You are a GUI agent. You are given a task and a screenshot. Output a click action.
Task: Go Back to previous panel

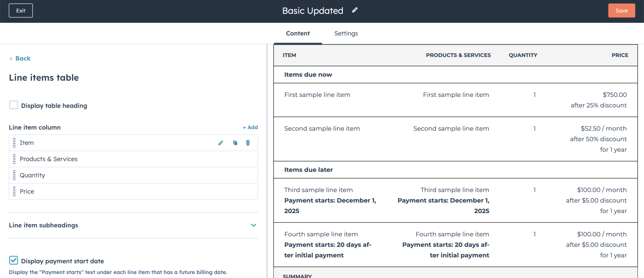click(23, 59)
